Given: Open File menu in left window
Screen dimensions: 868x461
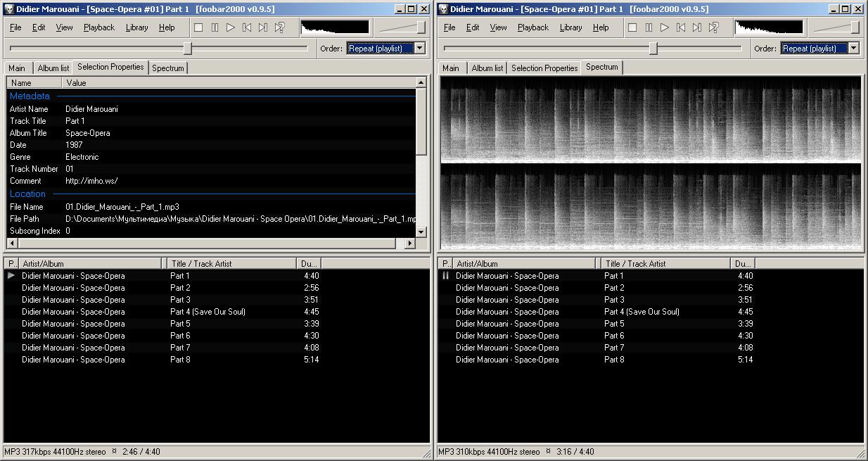Looking at the screenshot, I should (x=15, y=27).
